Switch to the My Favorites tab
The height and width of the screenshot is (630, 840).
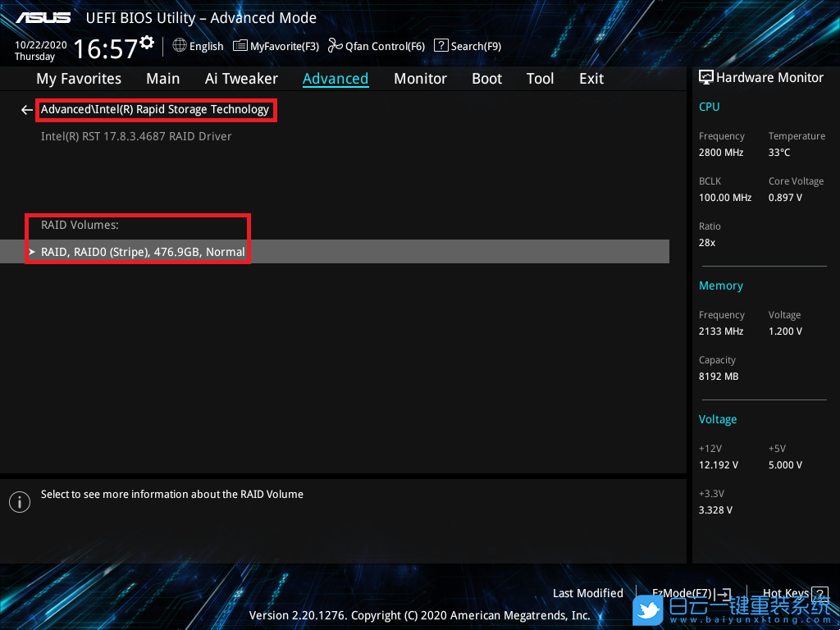pyautogui.click(x=79, y=79)
